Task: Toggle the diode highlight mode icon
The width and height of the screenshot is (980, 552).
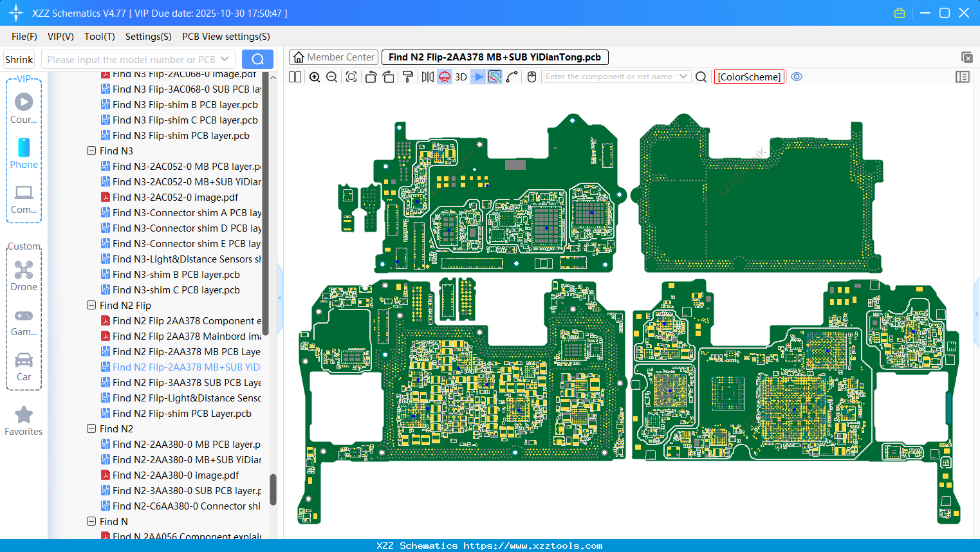Action: click(478, 76)
